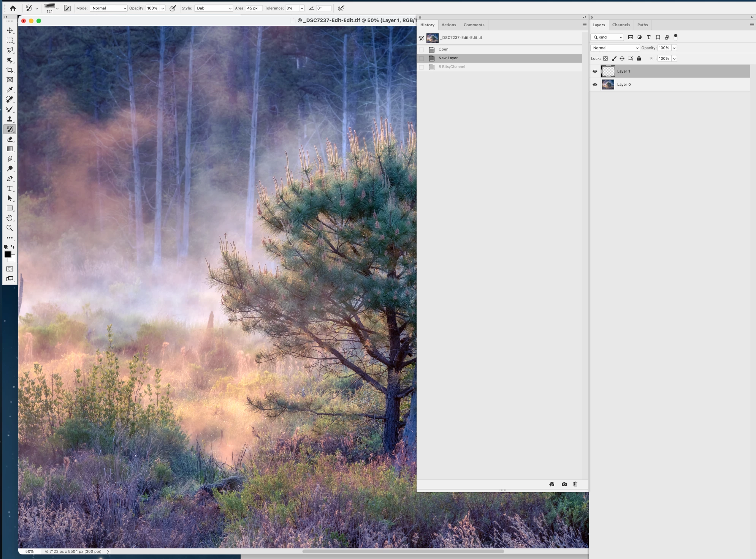Delete current history state trash icon
This screenshot has height=559, width=756.
coord(575,484)
